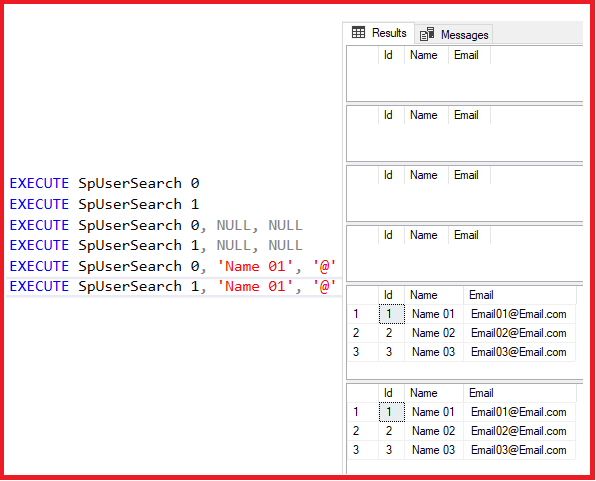Select 'Name 03' cell in fifth grid

coord(434,352)
